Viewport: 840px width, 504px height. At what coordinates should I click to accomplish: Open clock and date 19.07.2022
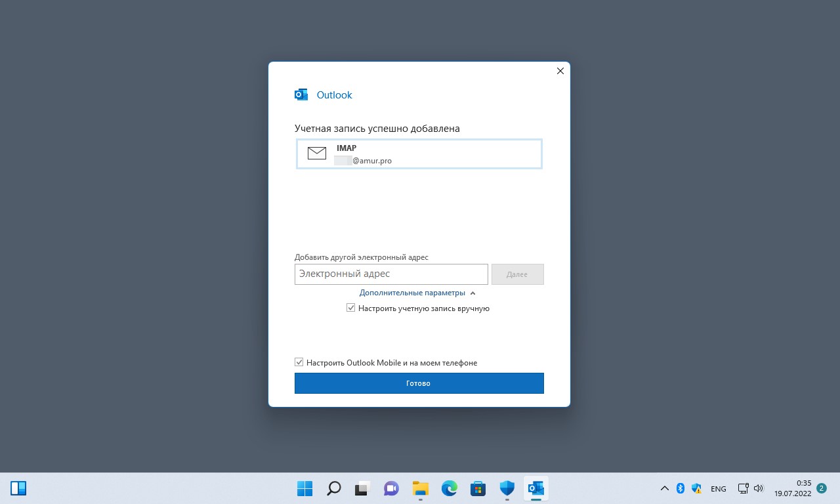click(x=793, y=488)
